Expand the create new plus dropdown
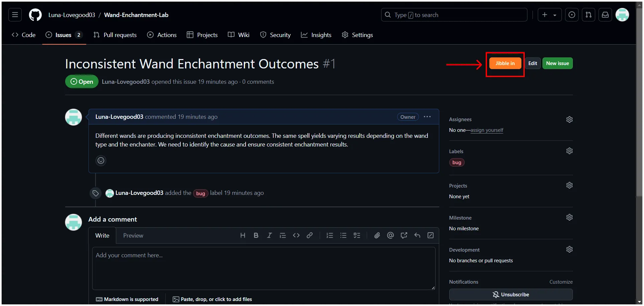 [549, 15]
